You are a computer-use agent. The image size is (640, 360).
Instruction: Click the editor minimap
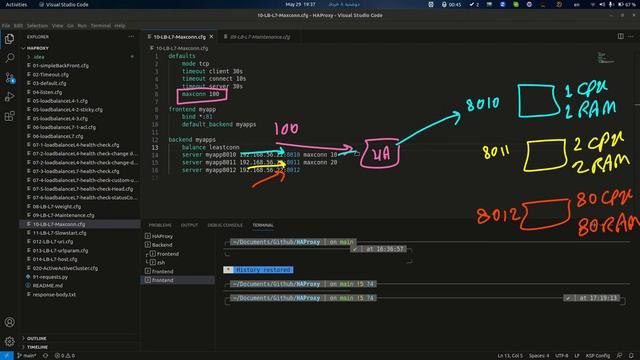pos(605,58)
